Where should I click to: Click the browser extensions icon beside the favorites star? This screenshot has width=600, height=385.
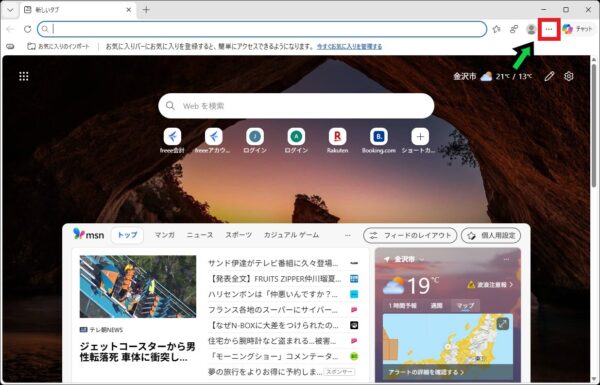pos(514,29)
